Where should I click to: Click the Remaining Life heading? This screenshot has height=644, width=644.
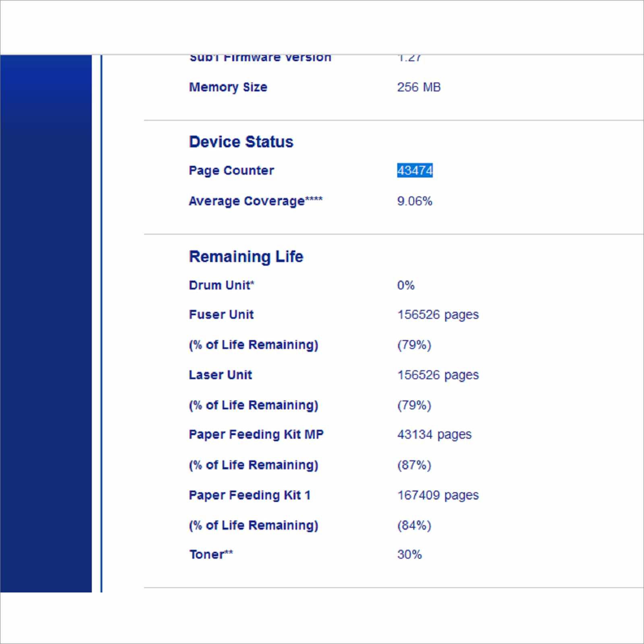[x=246, y=256]
